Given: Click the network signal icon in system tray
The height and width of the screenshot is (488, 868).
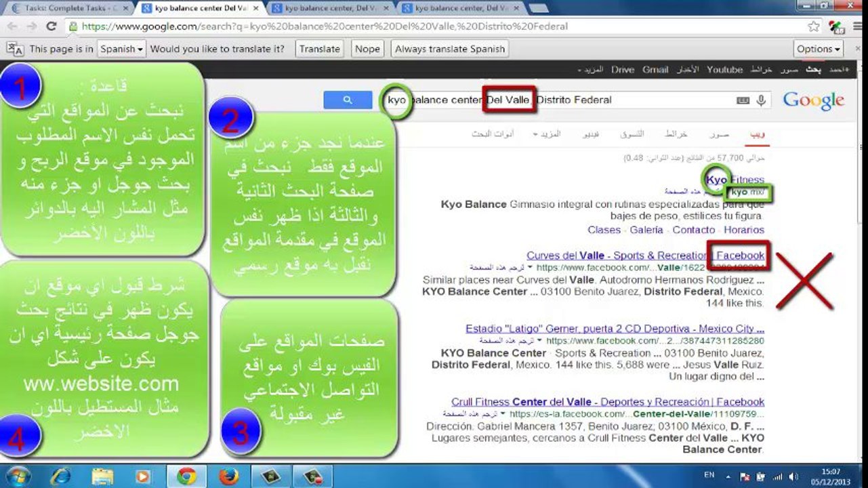Looking at the screenshot, I should 779,477.
